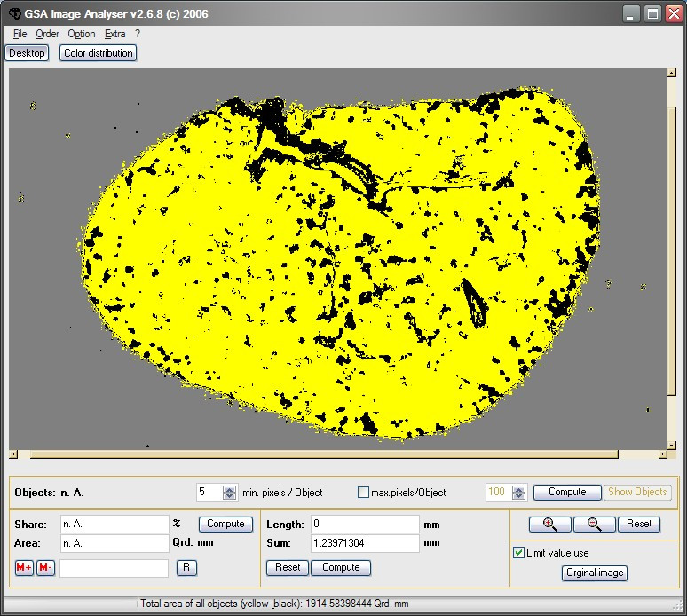
Task: Click the R reset memory button
Action: click(x=186, y=567)
